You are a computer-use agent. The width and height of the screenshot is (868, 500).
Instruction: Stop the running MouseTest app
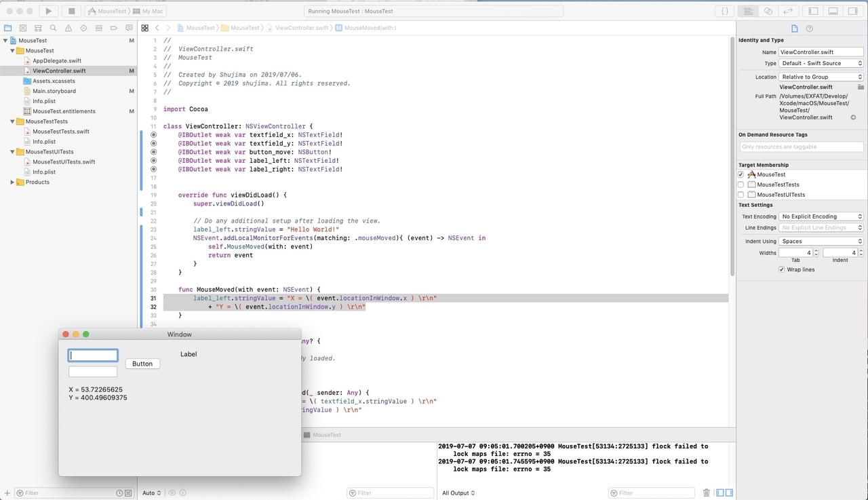pyautogui.click(x=71, y=11)
